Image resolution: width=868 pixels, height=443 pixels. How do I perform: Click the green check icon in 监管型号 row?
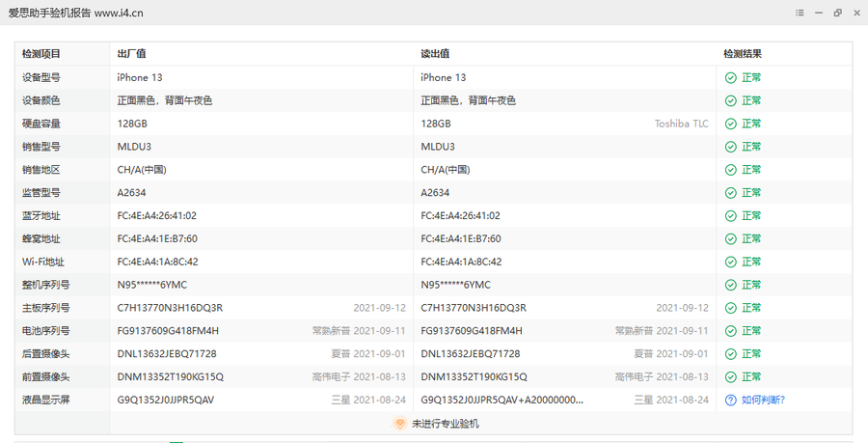(x=731, y=193)
